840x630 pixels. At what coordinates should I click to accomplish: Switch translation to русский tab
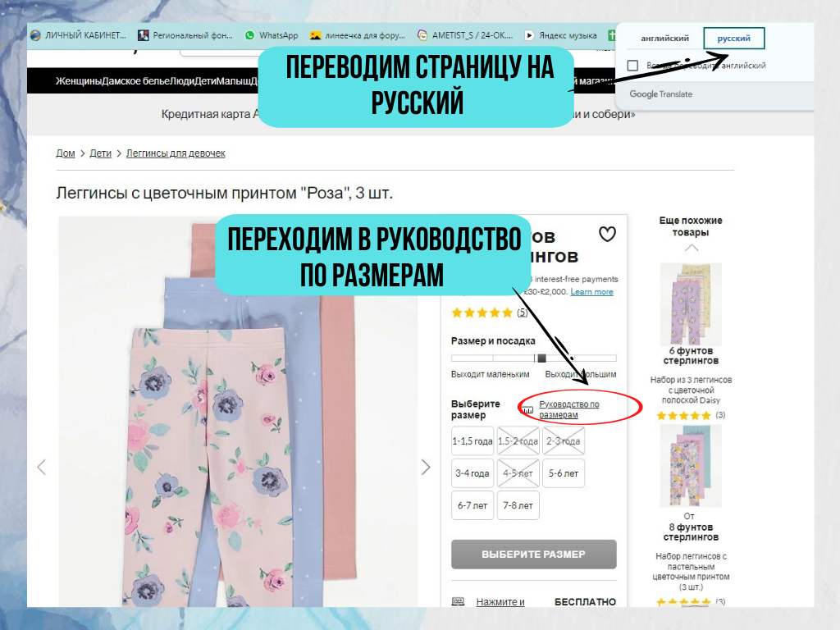(x=733, y=39)
